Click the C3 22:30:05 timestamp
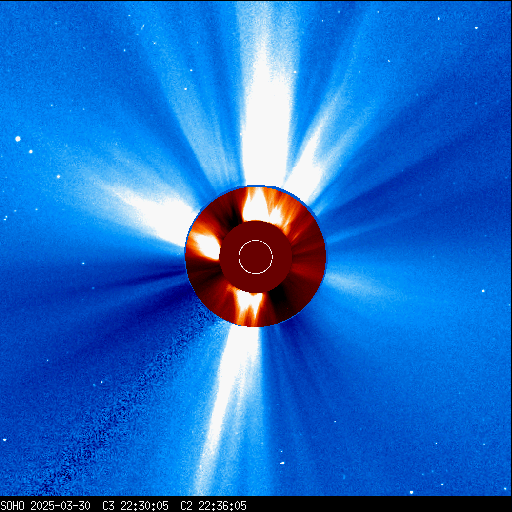The image size is (512, 512). [x=135, y=505]
